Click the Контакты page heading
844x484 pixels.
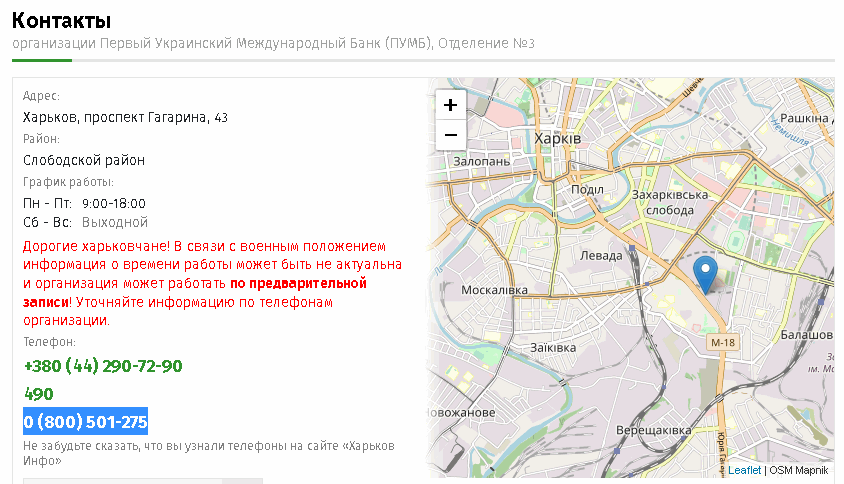pyautogui.click(x=61, y=20)
